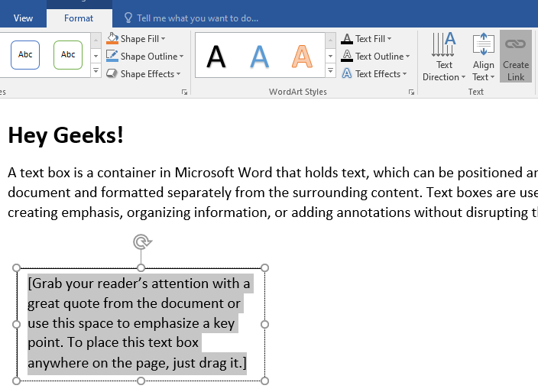Click the Shape Outline pen icon
Viewport: 538px width, 392px height.
(112, 56)
